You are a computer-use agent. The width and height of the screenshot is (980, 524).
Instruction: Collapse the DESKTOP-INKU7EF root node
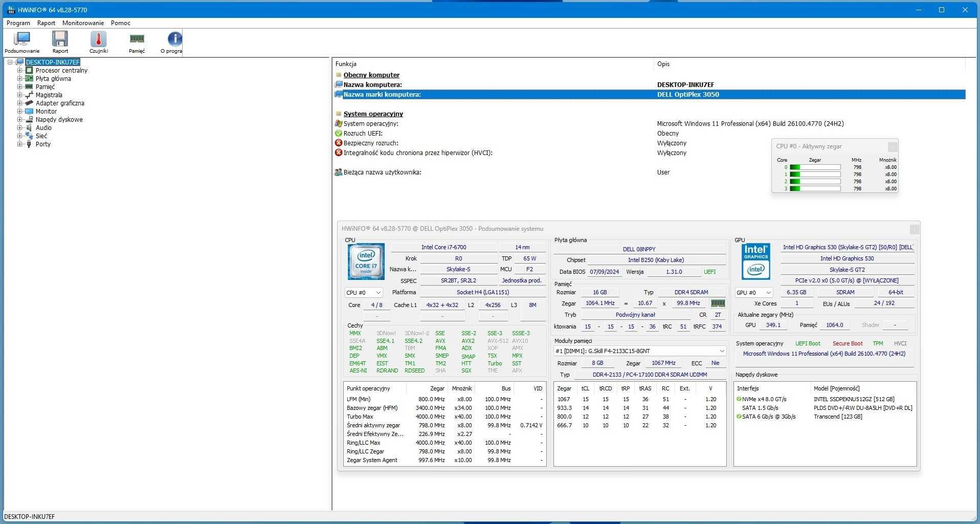click(x=10, y=62)
